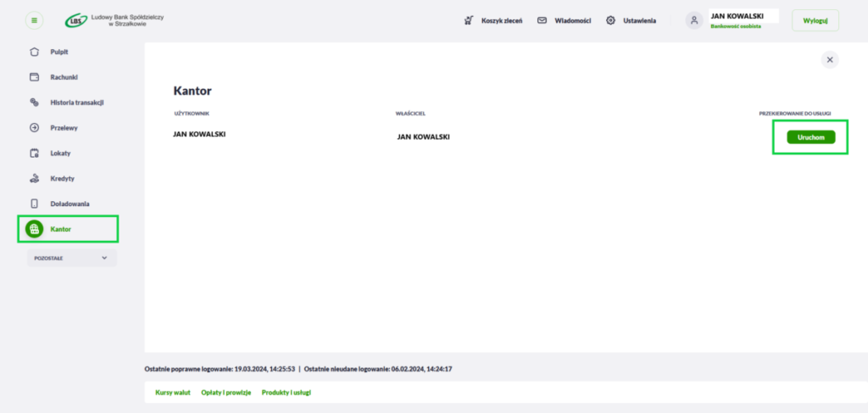868x413 pixels.
Task: Launch Kantor with Uruchom button
Action: click(x=811, y=137)
